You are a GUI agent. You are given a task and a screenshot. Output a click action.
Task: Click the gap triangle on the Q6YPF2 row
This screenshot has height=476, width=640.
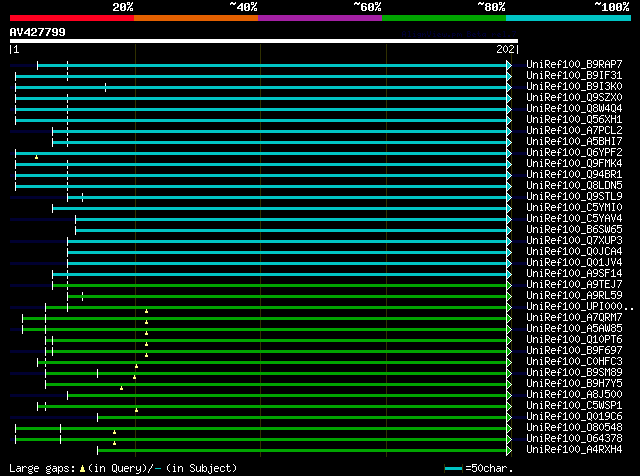36,157
